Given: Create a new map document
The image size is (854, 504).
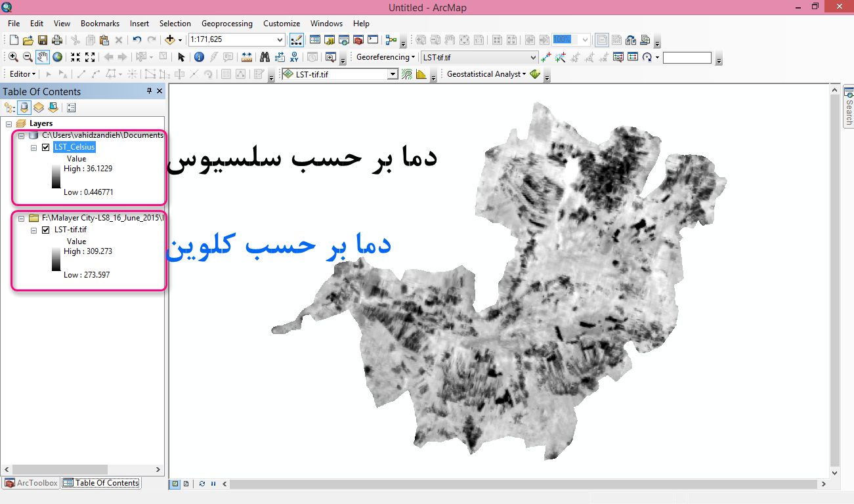Looking at the screenshot, I should pyautogui.click(x=14, y=40).
